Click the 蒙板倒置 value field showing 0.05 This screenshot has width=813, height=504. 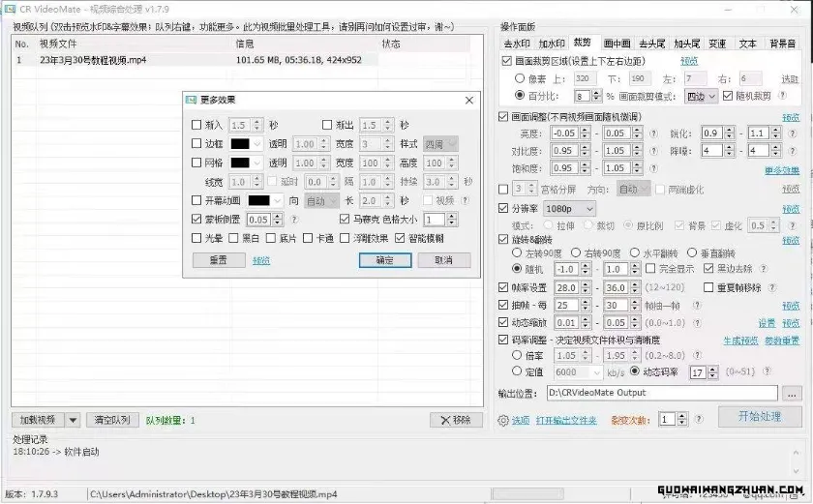[258, 220]
